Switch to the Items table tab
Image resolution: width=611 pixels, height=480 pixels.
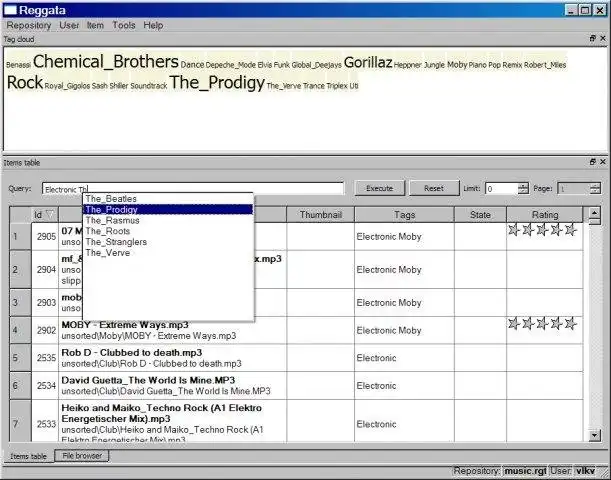click(x=28, y=456)
